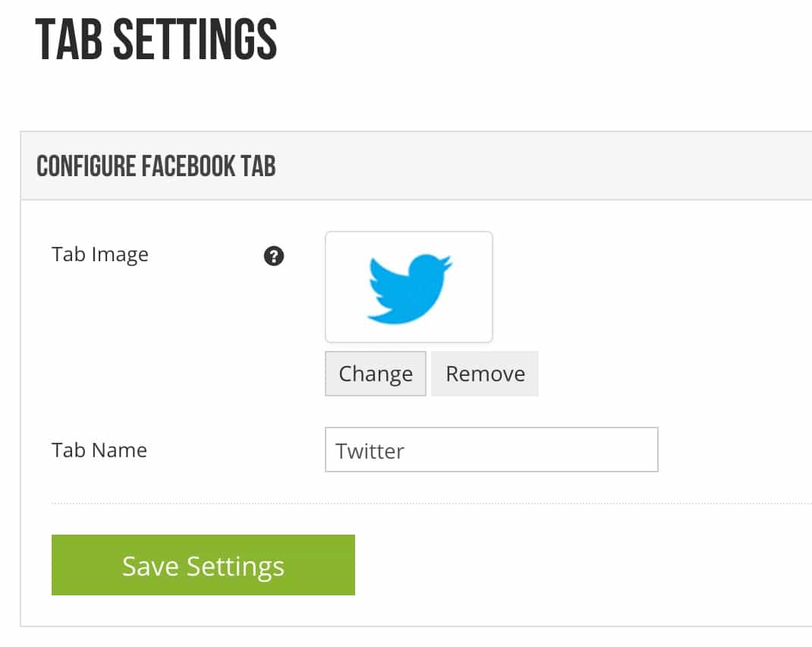The width and height of the screenshot is (812, 647).
Task: Place cursor after the word Twitter
Action: click(x=405, y=451)
